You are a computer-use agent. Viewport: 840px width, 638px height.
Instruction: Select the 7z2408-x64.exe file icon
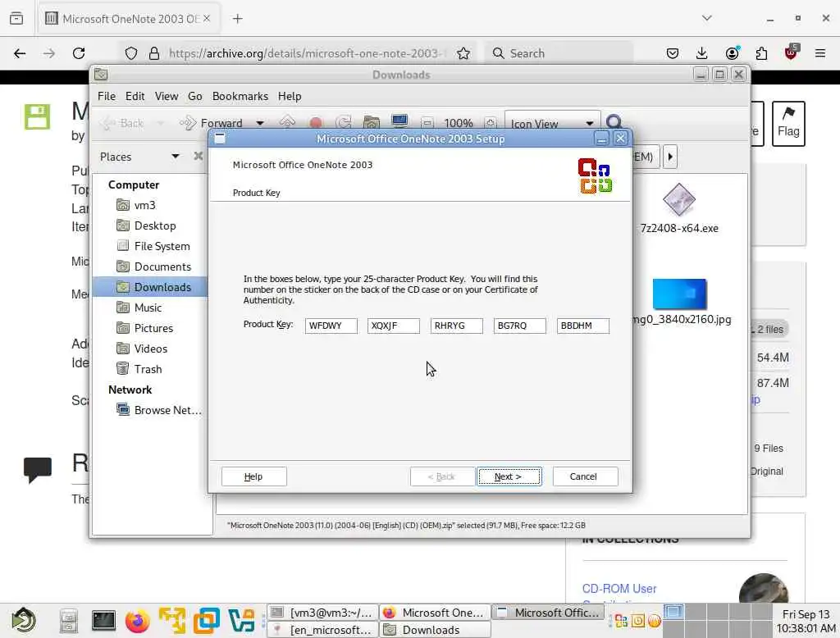(678, 200)
